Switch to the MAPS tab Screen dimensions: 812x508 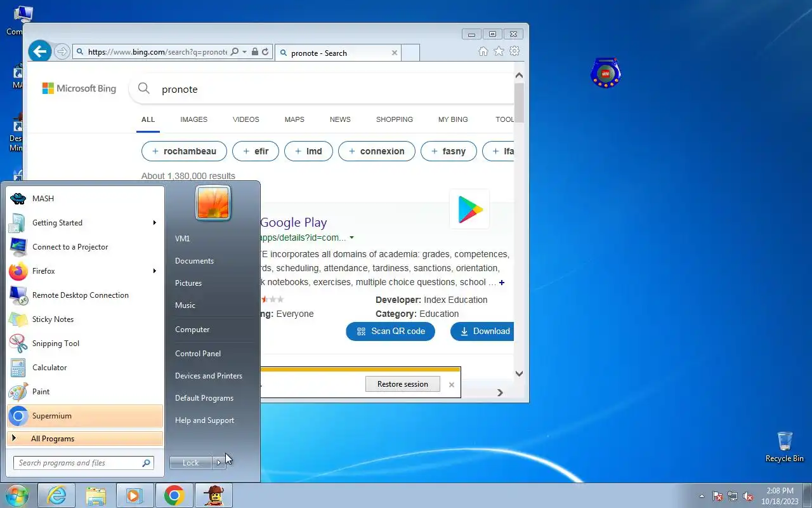pyautogui.click(x=294, y=119)
